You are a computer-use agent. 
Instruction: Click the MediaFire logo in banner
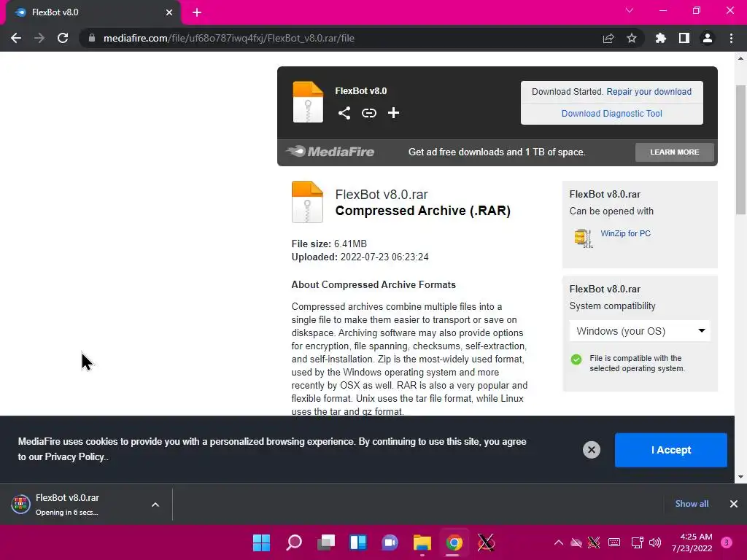click(x=330, y=152)
